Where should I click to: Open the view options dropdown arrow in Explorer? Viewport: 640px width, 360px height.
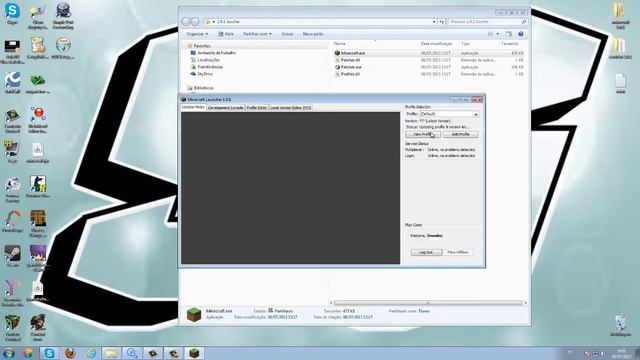[x=498, y=34]
